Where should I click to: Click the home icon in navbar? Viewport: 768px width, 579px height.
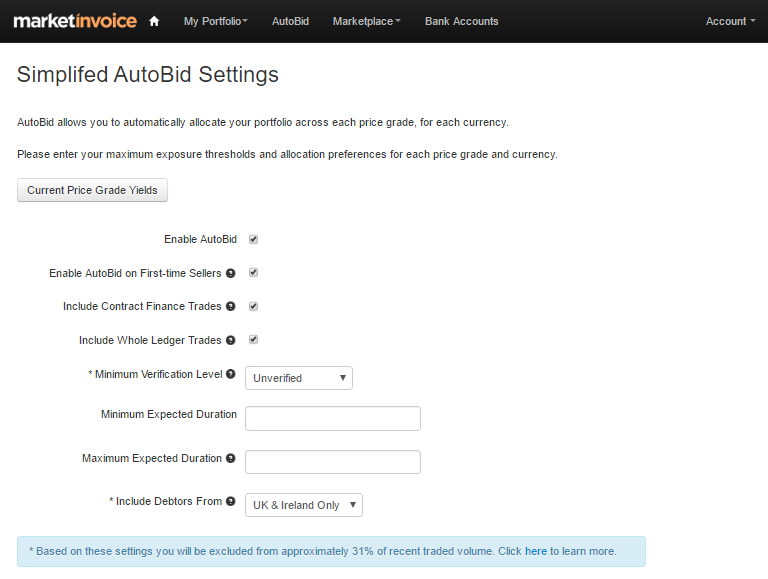[154, 21]
